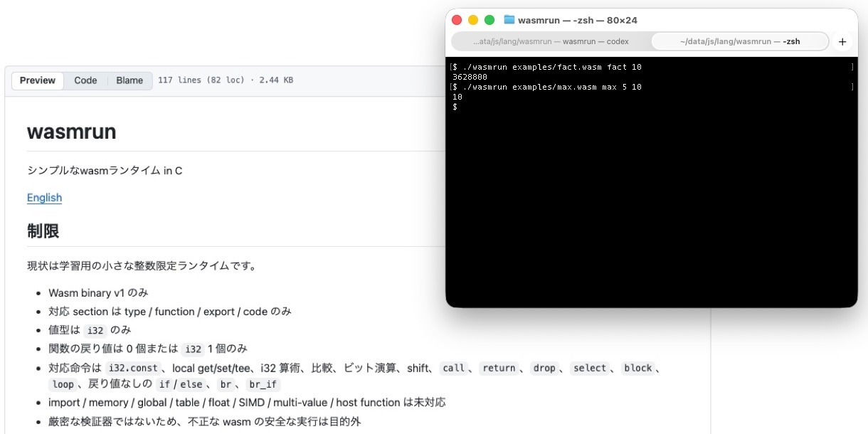The height and width of the screenshot is (434, 868).
Task: Click the wasmrun heading in the README
Action: [71, 132]
